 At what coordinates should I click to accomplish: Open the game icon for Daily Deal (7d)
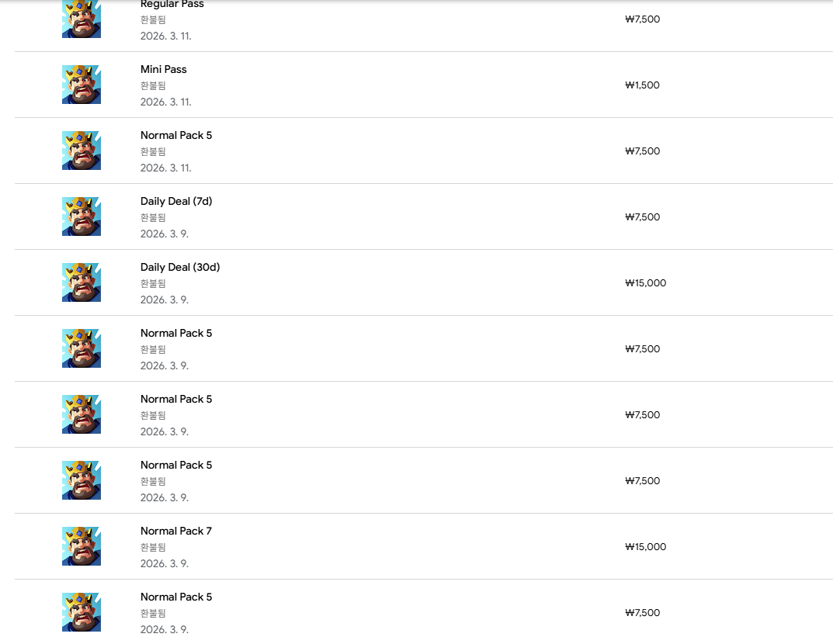82,216
